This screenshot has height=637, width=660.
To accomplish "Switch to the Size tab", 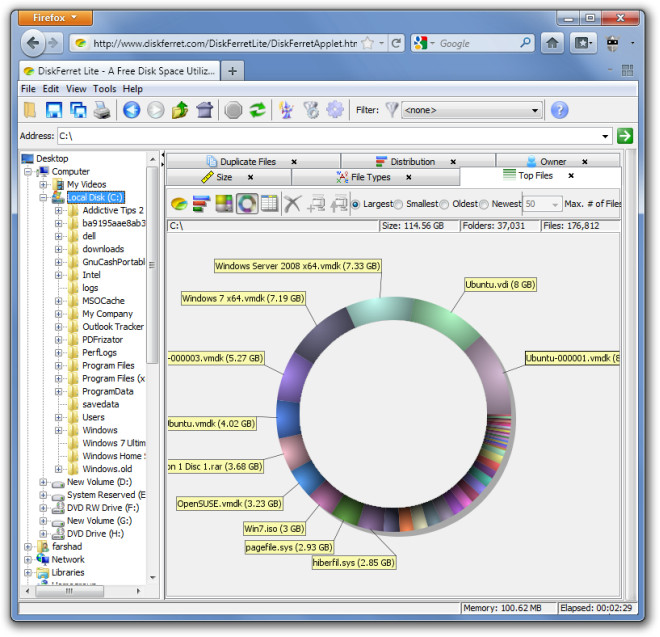I will pos(224,177).
